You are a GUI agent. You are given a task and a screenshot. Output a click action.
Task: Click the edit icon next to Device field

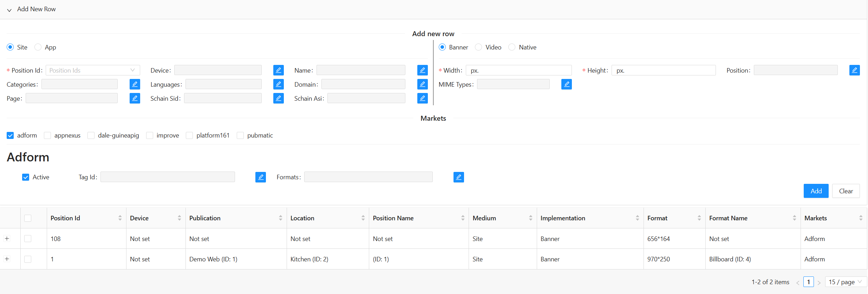pyautogui.click(x=278, y=70)
